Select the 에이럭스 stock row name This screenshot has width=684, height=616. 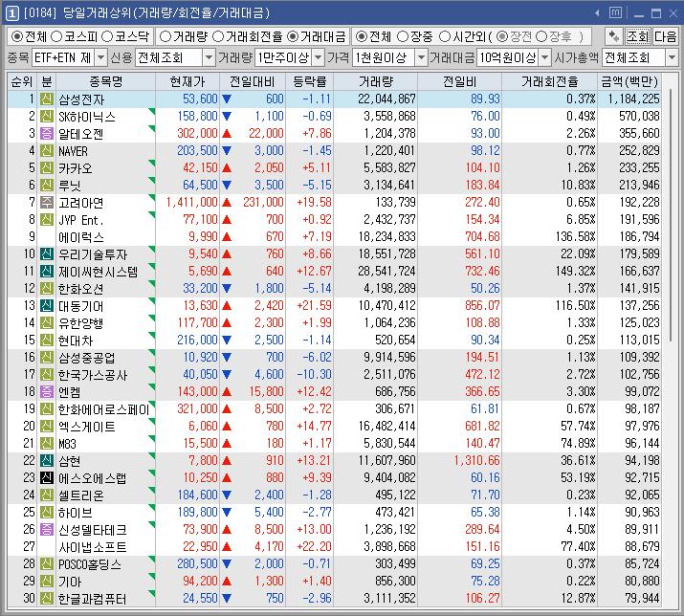(x=81, y=237)
